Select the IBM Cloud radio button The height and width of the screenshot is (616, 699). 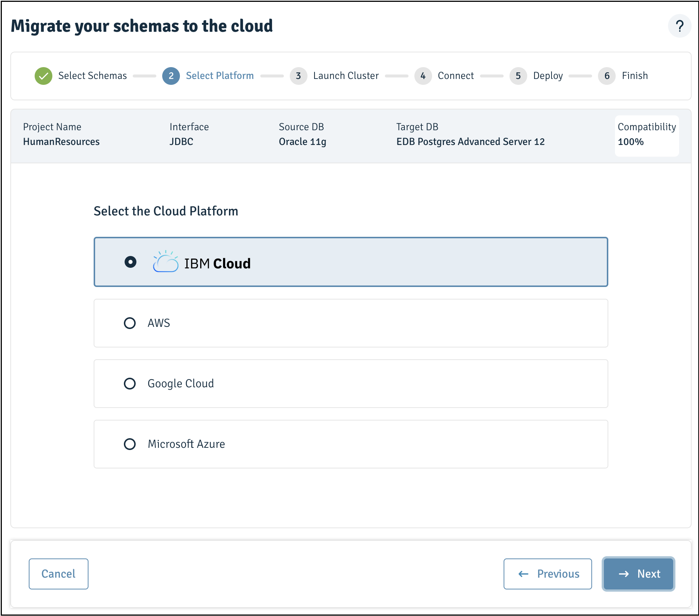130,262
